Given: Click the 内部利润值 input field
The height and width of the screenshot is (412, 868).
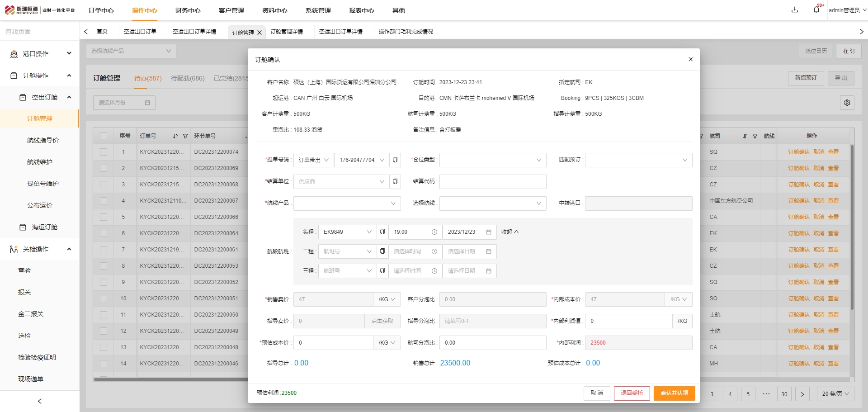Looking at the screenshot, I should tap(628, 321).
